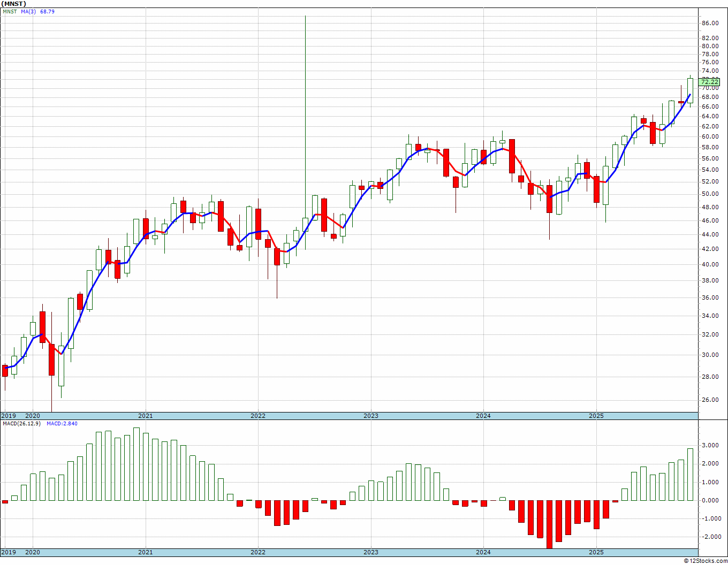Click the most recent MACD histogram bar
Screen dimensions: 728x565
click(691, 475)
